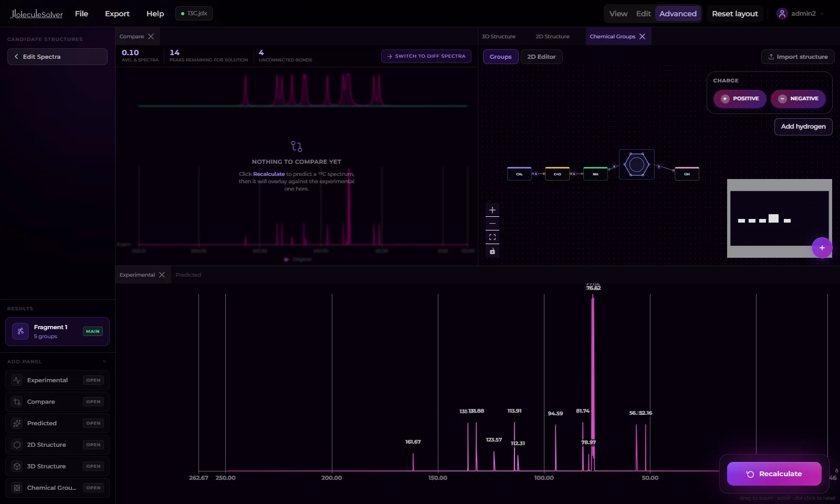This screenshot has width=840, height=504.
Task: Click the canvas minimap thumbnail
Action: [x=779, y=218]
